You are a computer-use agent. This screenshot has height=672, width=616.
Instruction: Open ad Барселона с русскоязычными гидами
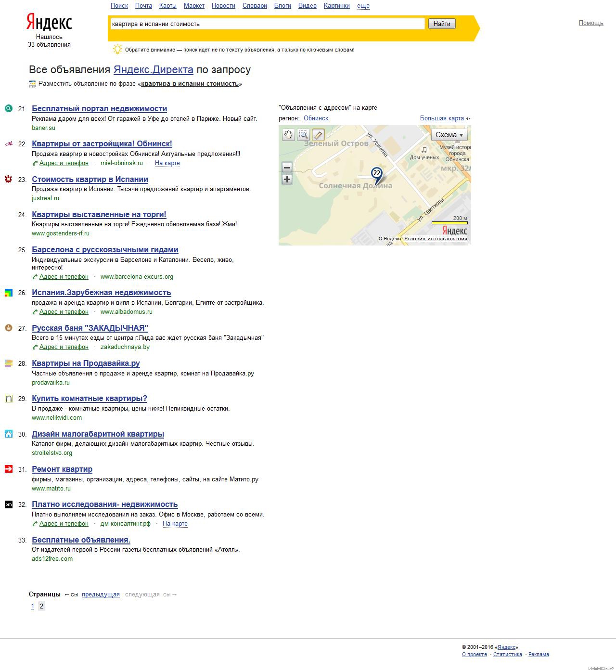tap(105, 250)
